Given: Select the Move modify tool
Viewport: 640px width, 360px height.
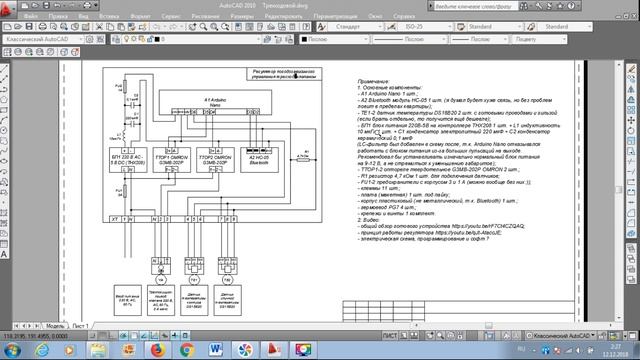Looking at the screenshot, I should [x=631, y=120].
